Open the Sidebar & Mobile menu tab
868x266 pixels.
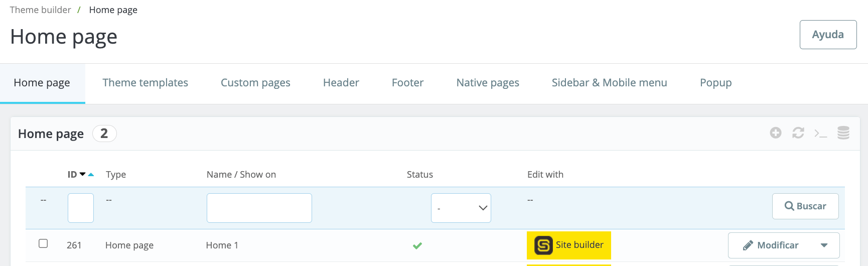pyautogui.click(x=609, y=83)
